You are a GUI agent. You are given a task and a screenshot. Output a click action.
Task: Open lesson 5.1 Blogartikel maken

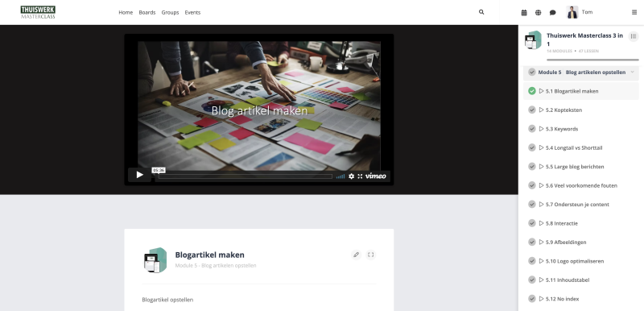572,91
